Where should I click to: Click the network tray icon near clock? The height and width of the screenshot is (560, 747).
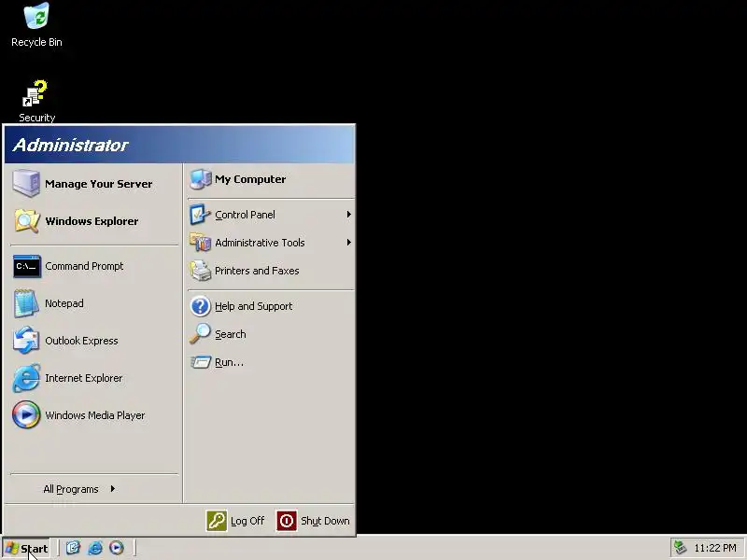[681, 548]
